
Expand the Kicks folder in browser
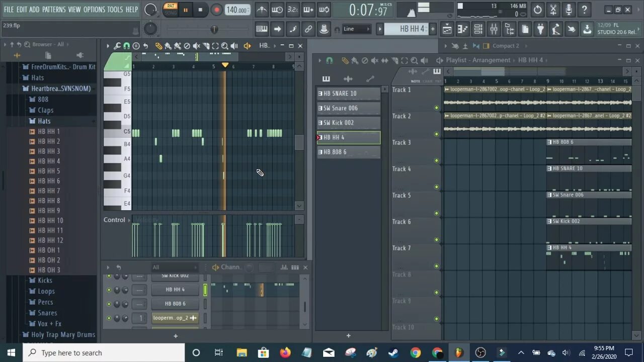coord(45,281)
